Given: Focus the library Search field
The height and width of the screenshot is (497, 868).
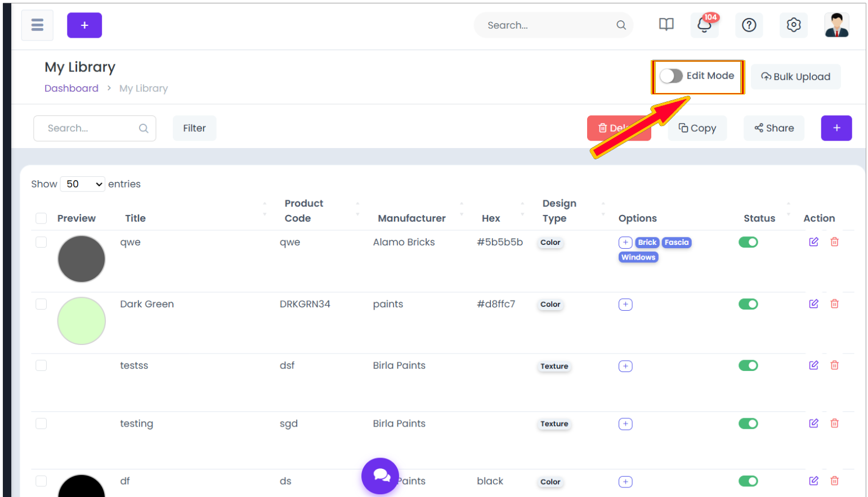Looking at the screenshot, I should coord(95,128).
